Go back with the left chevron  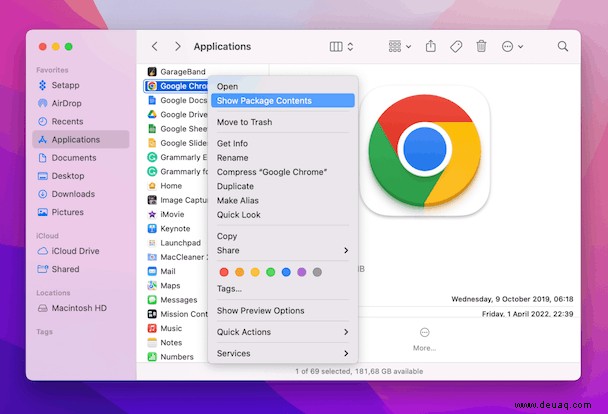pos(155,47)
